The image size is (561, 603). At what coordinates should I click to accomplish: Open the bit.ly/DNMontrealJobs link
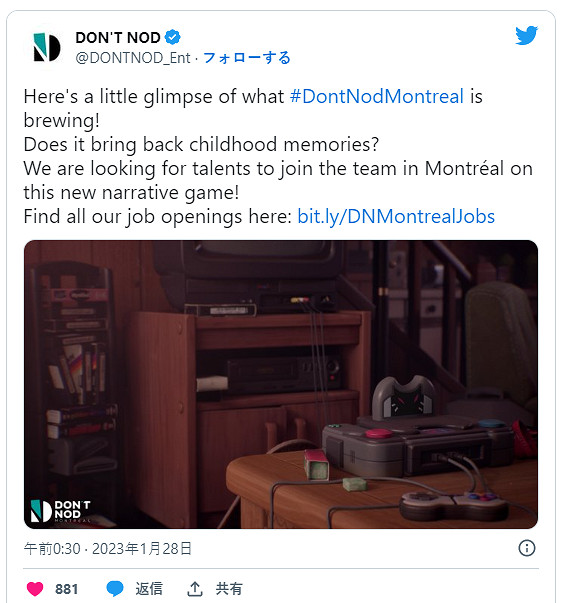(396, 217)
